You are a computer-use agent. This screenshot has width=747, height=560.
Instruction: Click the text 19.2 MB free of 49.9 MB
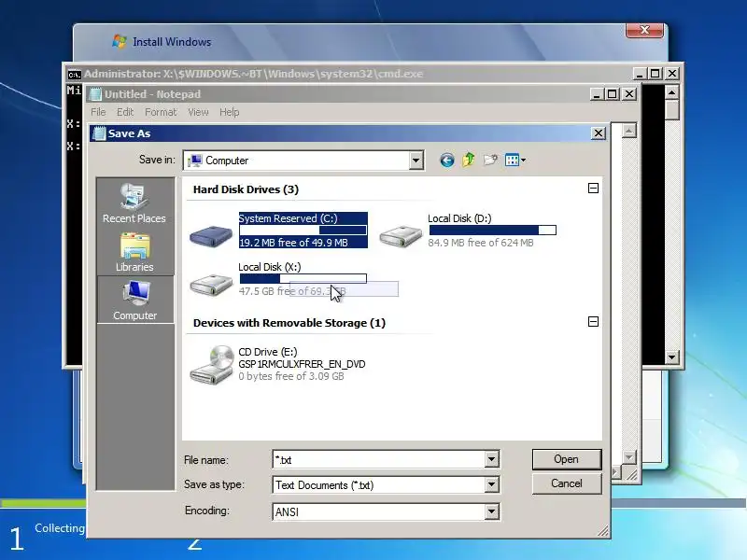293,243
